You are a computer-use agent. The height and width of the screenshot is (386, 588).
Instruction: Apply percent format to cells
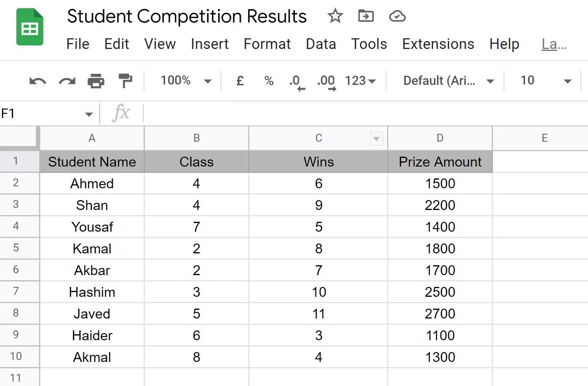269,81
